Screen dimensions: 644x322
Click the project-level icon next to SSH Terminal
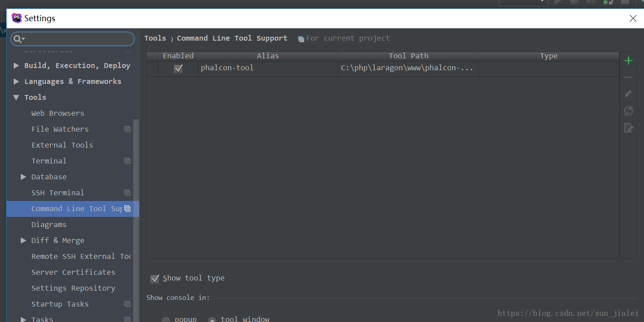(127, 193)
